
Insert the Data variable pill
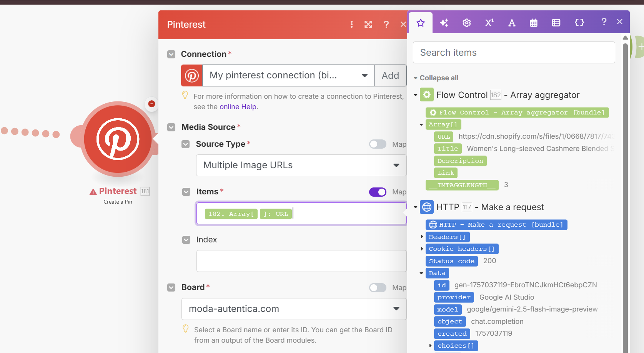pos(437,273)
